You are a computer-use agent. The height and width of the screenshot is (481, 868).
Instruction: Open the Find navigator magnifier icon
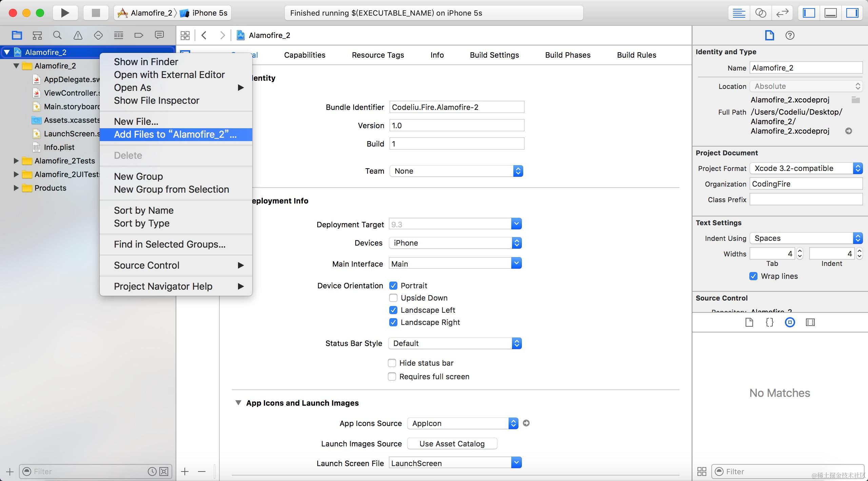point(57,35)
